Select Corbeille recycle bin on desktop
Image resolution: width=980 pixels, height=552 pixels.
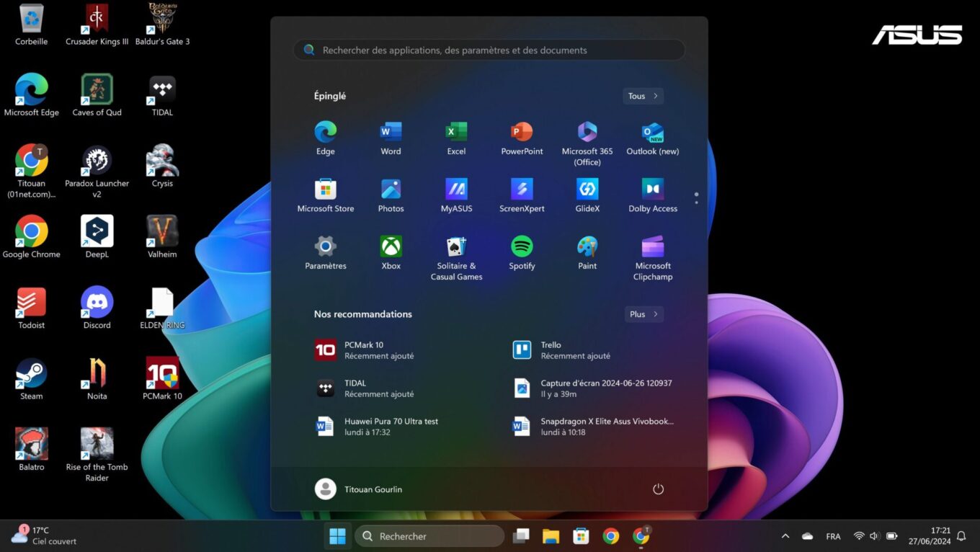(x=32, y=25)
